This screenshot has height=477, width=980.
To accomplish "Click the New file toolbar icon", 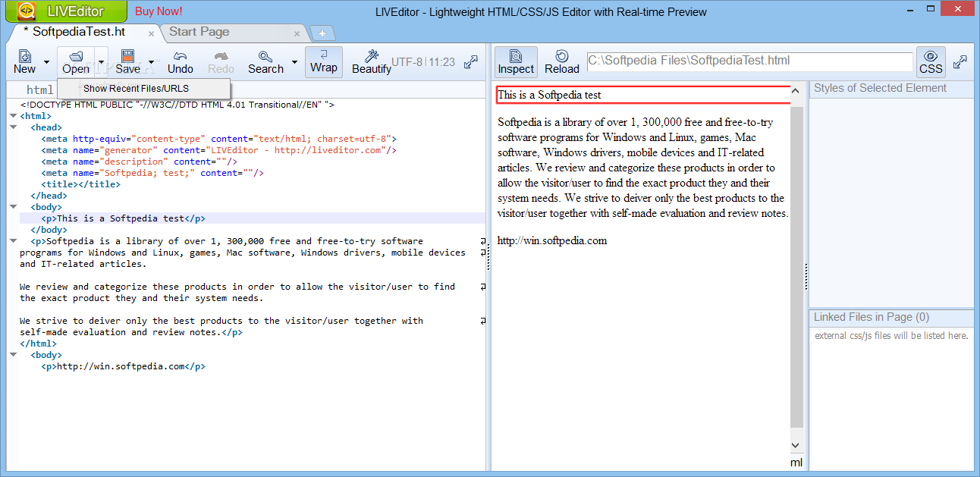I will click(x=24, y=56).
